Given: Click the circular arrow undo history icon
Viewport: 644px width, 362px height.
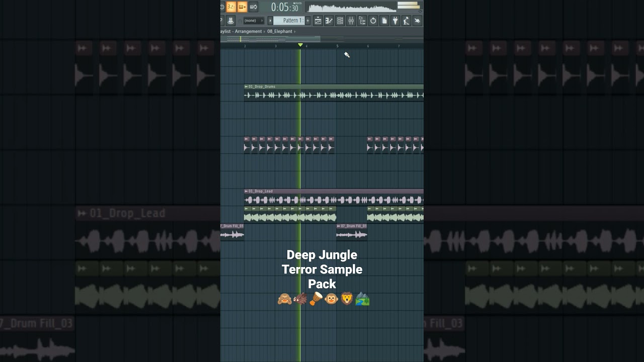Looking at the screenshot, I should [373, 21].
